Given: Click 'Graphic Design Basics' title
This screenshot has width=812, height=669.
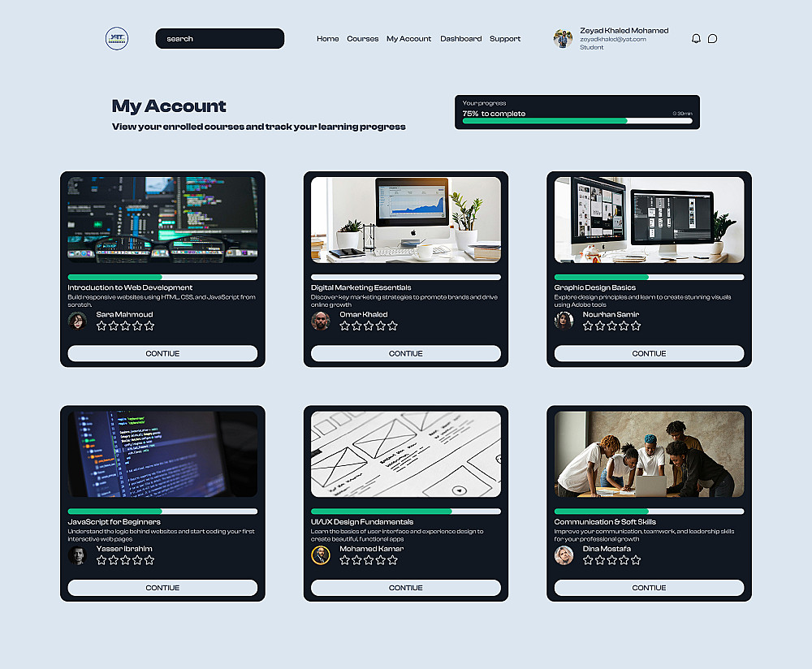Looking at the screenshot, I should point(595,287).
